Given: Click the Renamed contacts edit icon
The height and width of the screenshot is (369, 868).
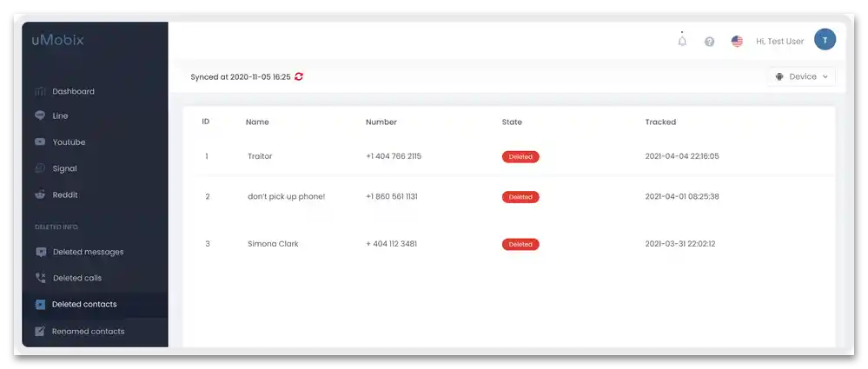Looking at the screenshot, I should point(41,331).
